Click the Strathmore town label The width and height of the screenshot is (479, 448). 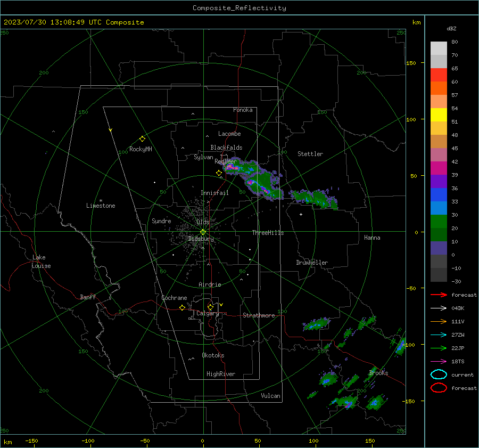pos(259,315)
